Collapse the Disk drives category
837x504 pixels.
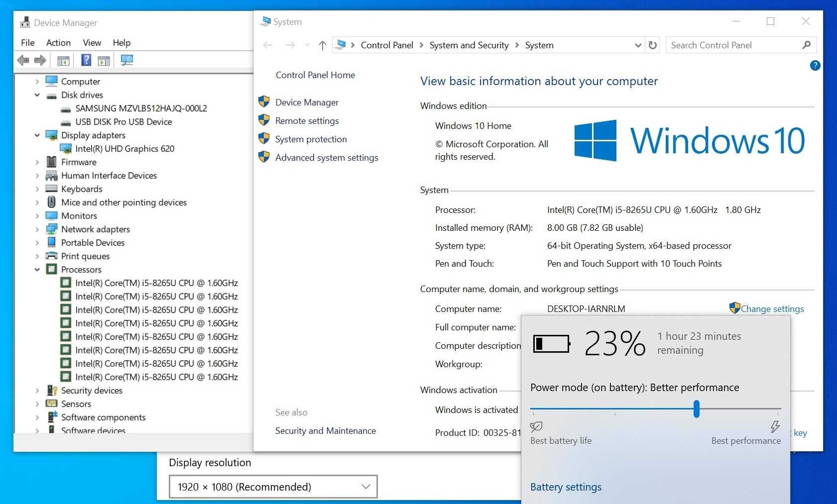pyautogui.click(x=37, y=95)
